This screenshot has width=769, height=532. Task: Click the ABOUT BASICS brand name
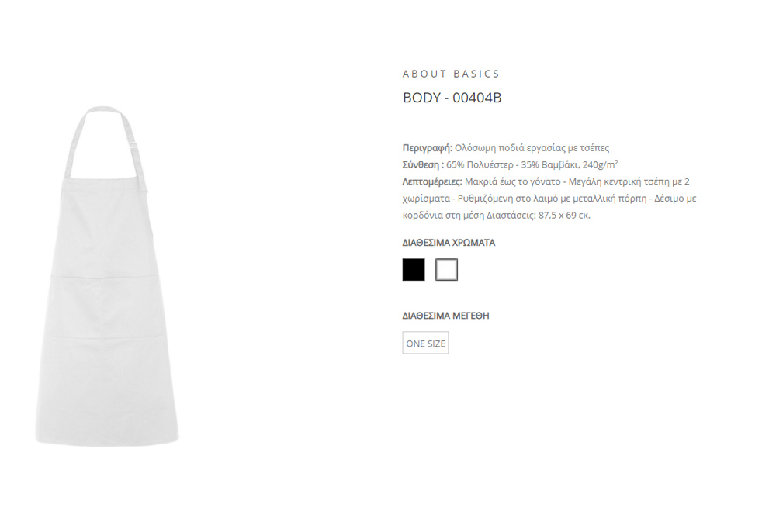pyautogui.click(x=451, y=74)
